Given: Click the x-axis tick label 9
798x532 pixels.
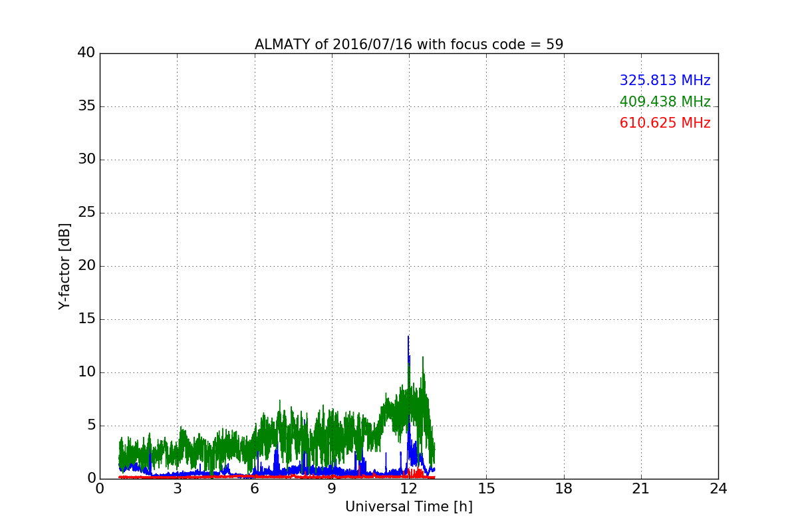Looking at the screenshot, I should [x=332, y=489].
